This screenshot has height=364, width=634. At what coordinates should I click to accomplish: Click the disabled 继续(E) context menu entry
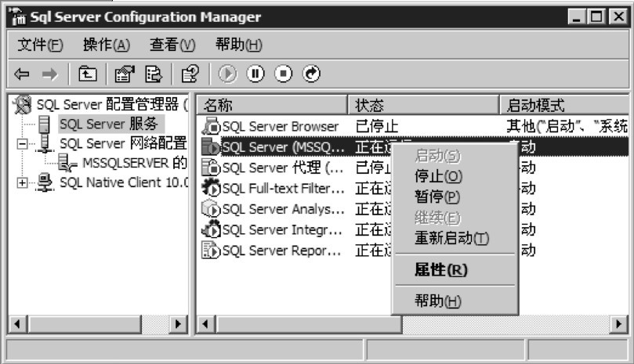(x=455, y=218)
